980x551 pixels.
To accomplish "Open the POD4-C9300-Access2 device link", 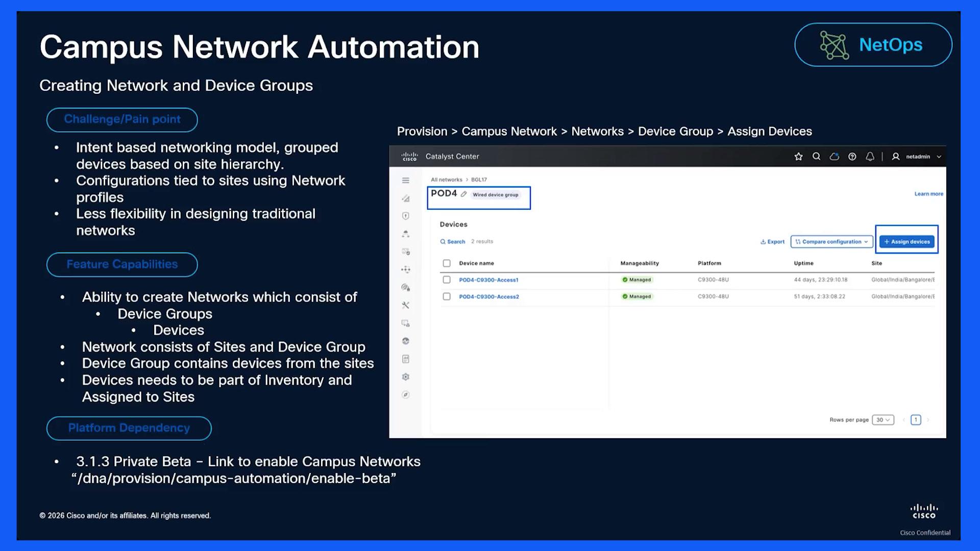I will tap(489, 296).
